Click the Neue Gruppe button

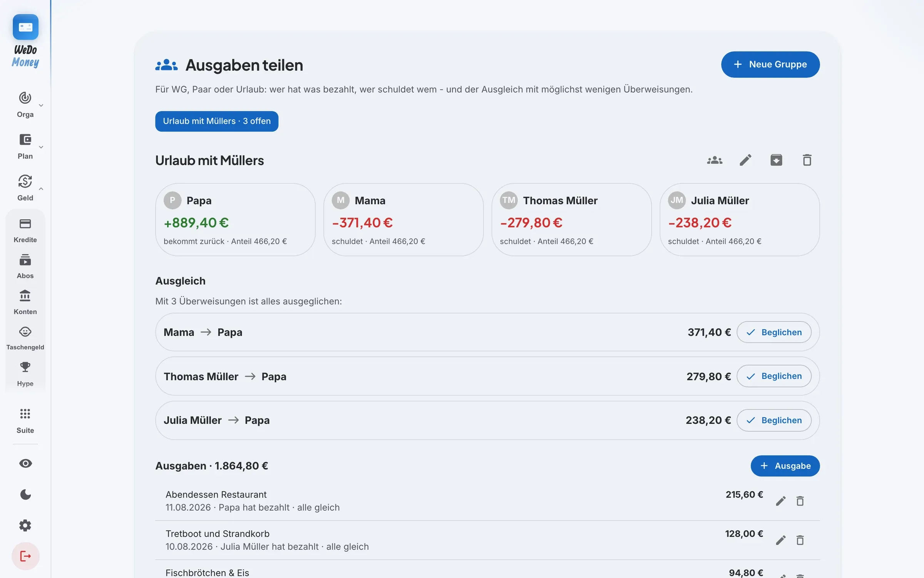coord(770,64)
